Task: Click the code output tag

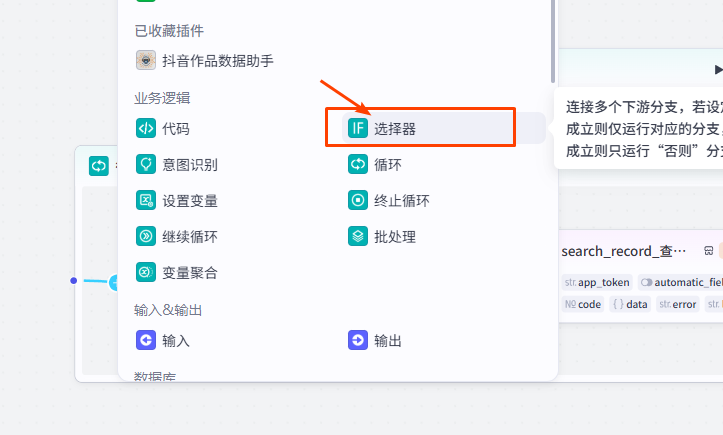Action: click(582, 304)
